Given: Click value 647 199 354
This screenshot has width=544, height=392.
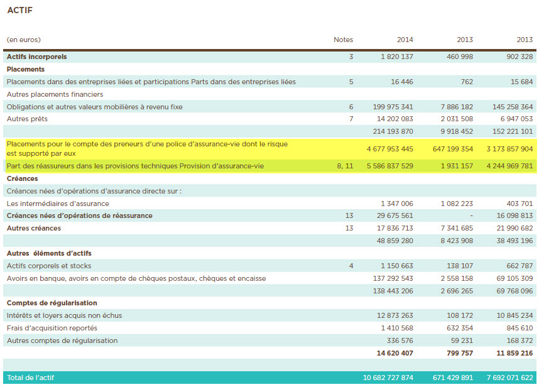Looking at the screenshot, I should point(453,149).
